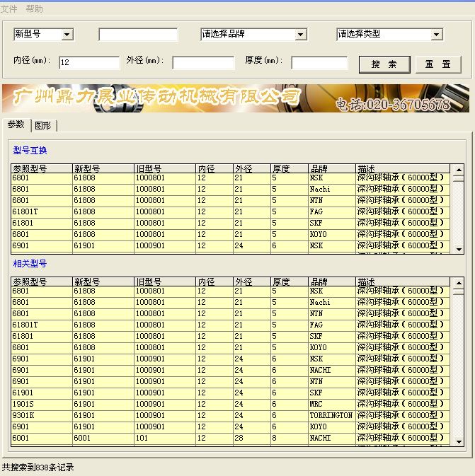Switch to the 图形 tab
This screenshot has width=475, height=476.
(42, 125)
